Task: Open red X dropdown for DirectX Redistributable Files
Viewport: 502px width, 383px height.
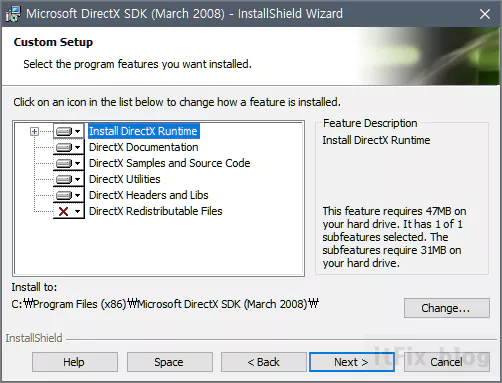Action: (x=69, y=211)
